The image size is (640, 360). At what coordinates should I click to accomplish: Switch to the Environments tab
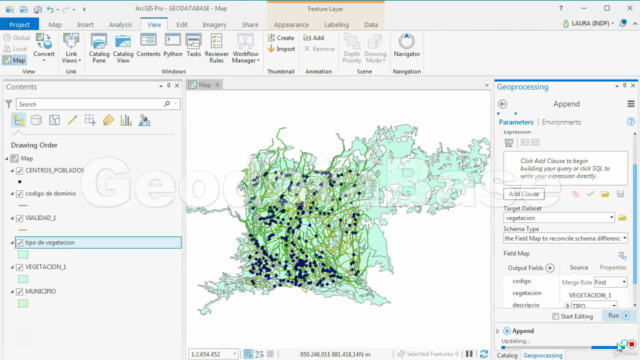(x=561, y=122)
